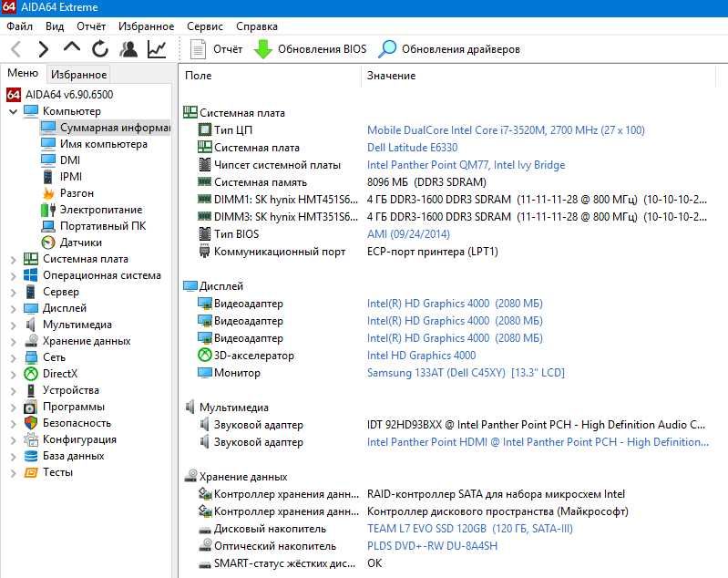Click the Программы icon in tree

[31, 407]
